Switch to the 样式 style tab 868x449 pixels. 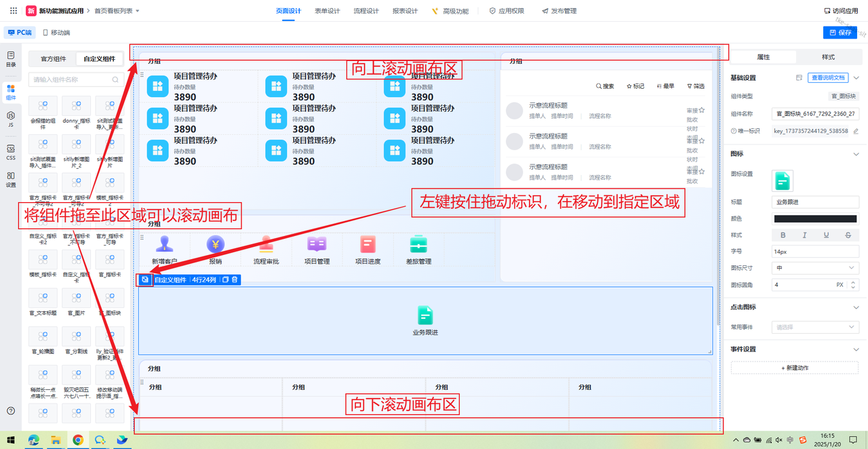pos(828,57)
